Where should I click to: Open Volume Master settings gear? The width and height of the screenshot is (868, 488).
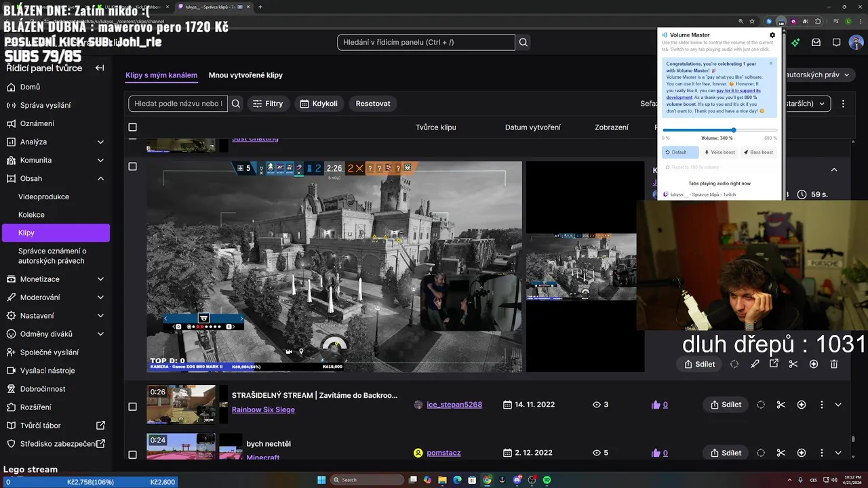click(772, 35)
